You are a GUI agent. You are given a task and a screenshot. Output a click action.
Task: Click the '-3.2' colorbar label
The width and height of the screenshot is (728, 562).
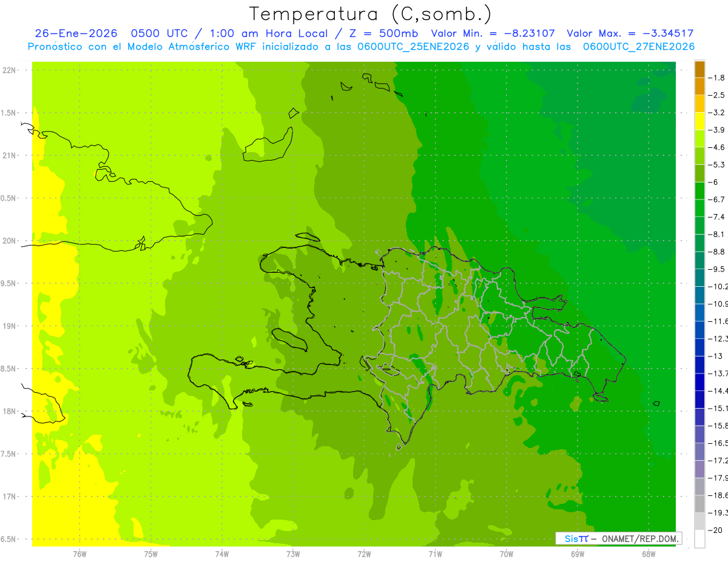click(x=718, y=113)
